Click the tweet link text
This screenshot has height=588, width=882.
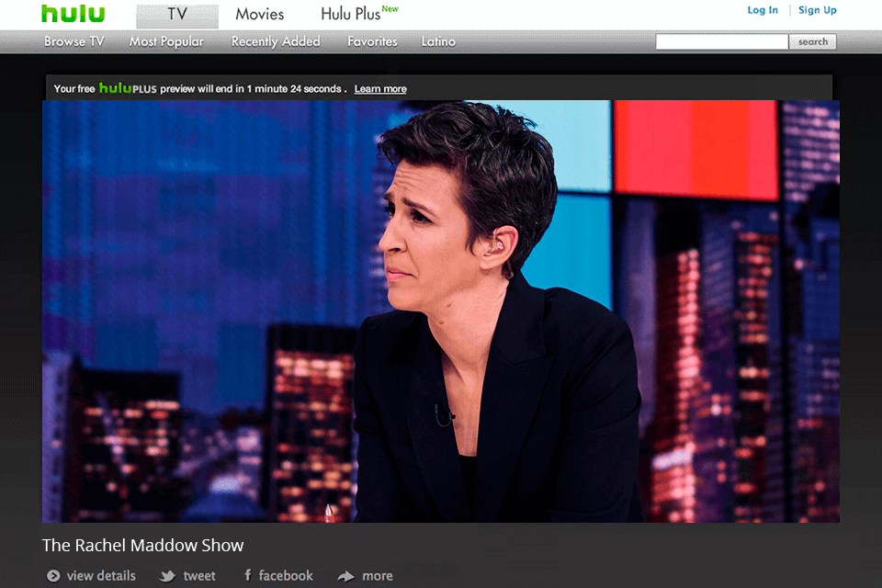[x=199, y=576]
